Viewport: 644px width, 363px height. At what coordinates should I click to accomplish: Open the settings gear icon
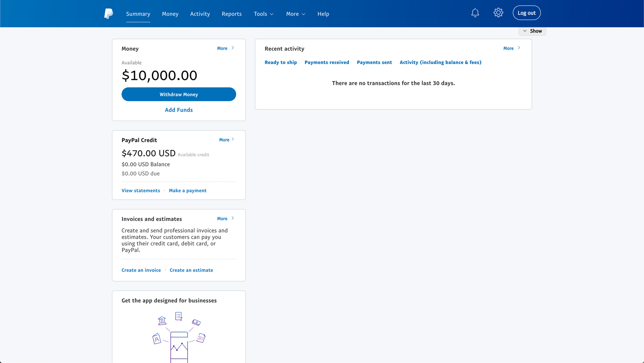click(x=498, y=13)
